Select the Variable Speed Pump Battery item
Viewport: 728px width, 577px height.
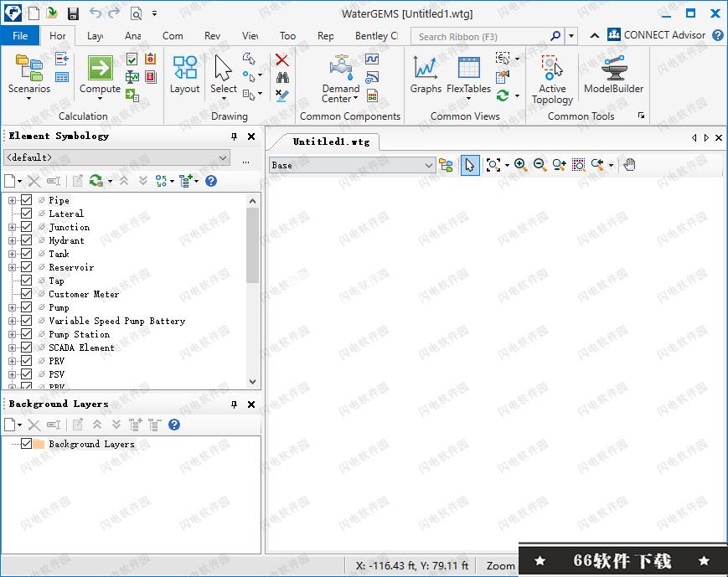(116, 321)
